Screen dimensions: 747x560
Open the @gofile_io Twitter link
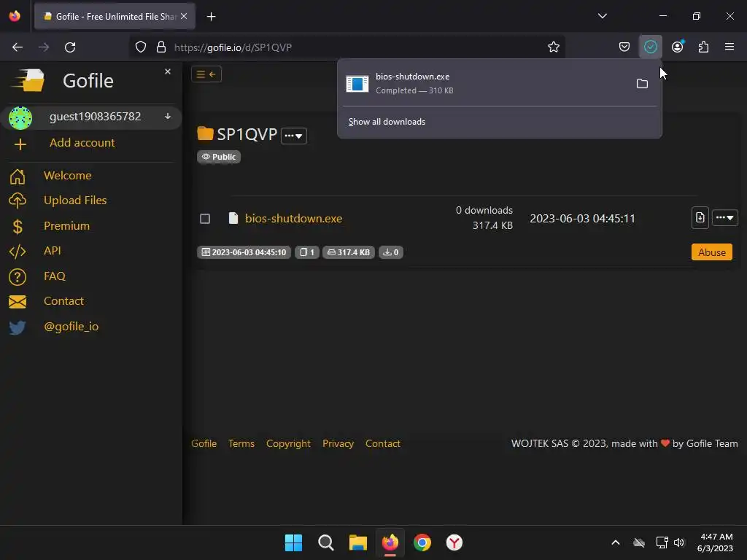[71, 327]
